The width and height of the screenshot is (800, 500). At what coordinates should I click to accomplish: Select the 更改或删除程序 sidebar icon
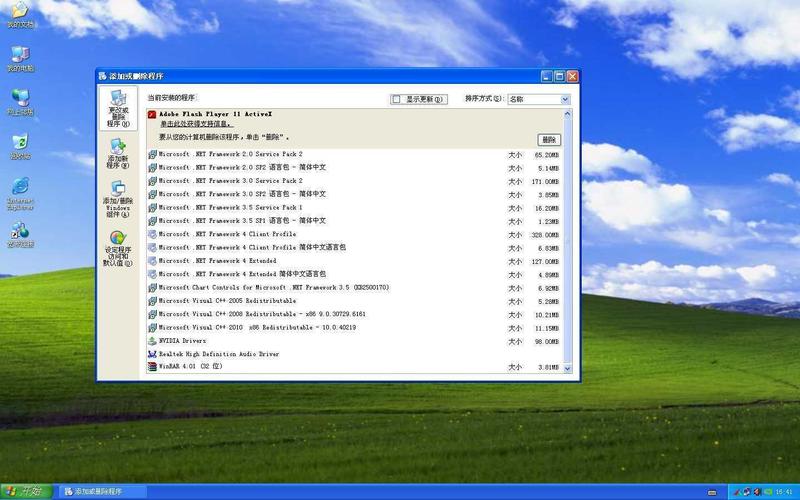tap(118, 108)
